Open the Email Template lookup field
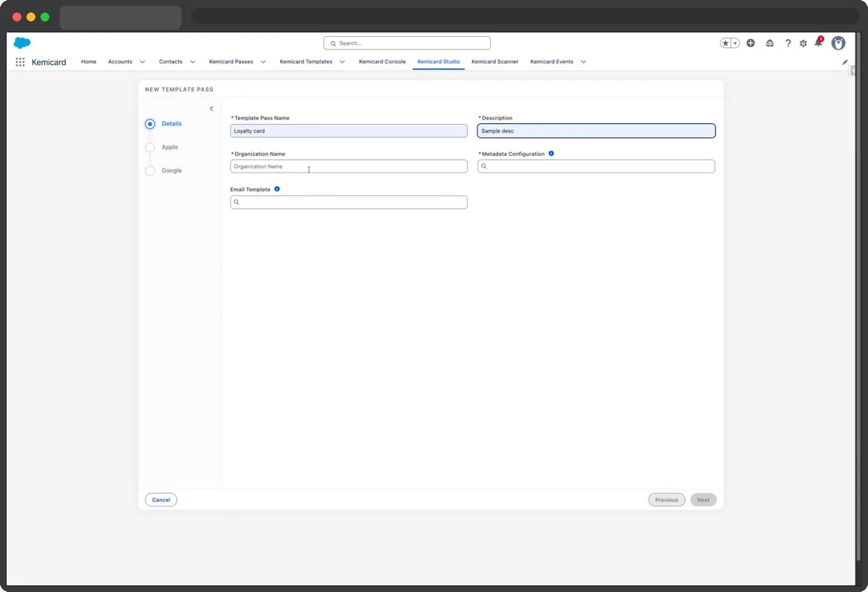Viewport: 868px width, 592px height. pos(349,202)
